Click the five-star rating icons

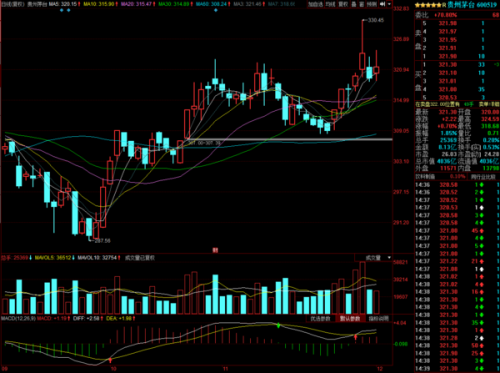click(428, 5)
